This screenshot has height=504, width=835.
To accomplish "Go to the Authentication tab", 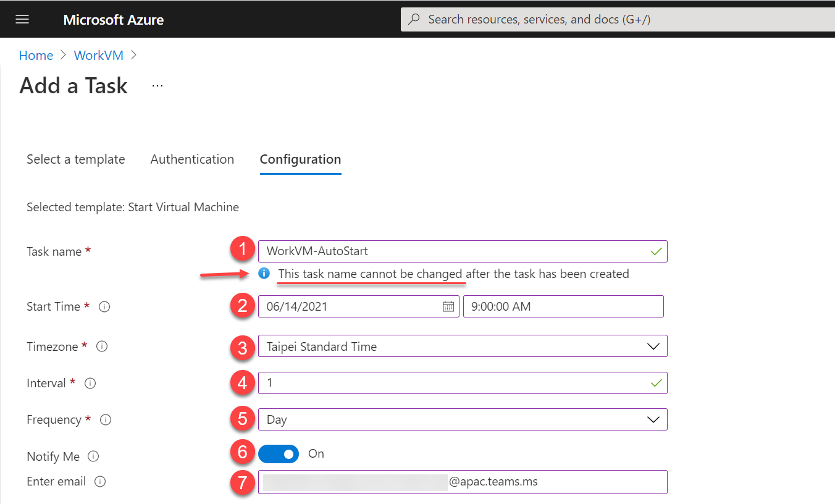I will pyautogui.click(x=192, y=159).
